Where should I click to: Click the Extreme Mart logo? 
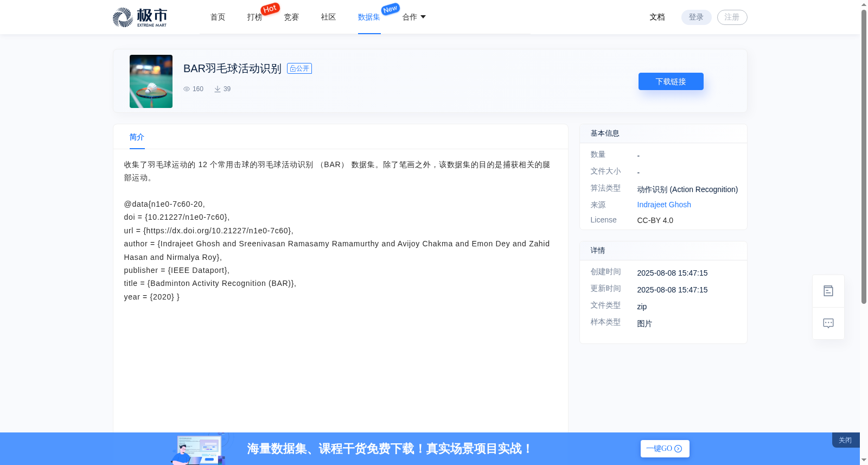point(140,17)
